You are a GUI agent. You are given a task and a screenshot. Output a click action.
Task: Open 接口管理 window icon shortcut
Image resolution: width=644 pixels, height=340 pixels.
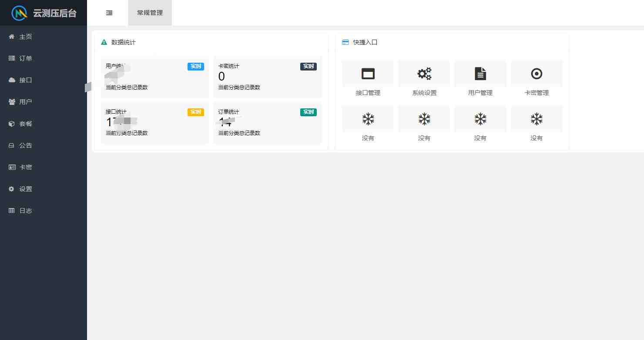[x=368, y=74]
